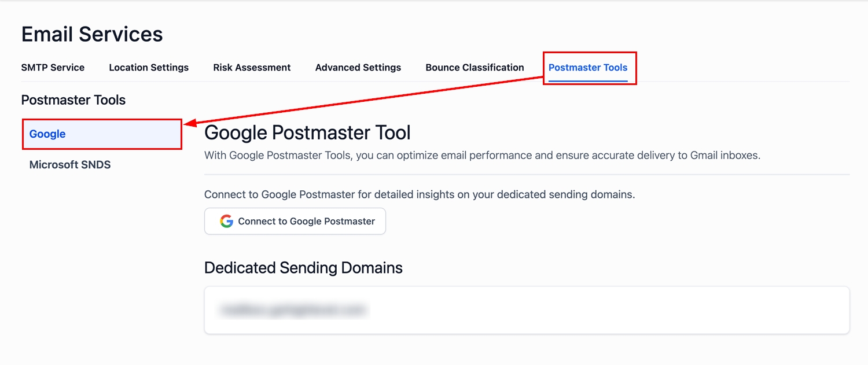Image resolution: width=868 pixels, height=365 pixels.
Task: Click the Dedicated Sending Domains heading
Action: click(303, 268)
